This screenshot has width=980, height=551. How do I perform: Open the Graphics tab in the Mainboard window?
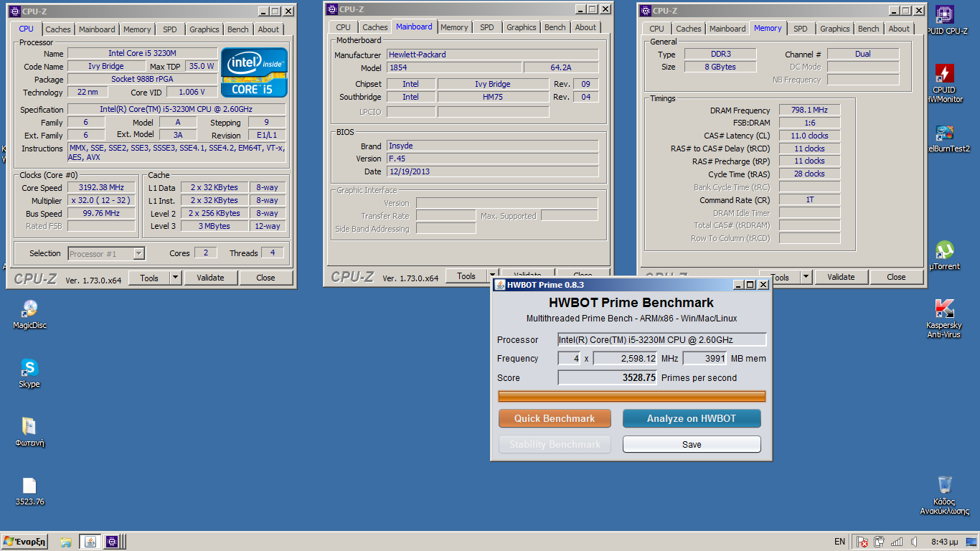coord(522,27)
